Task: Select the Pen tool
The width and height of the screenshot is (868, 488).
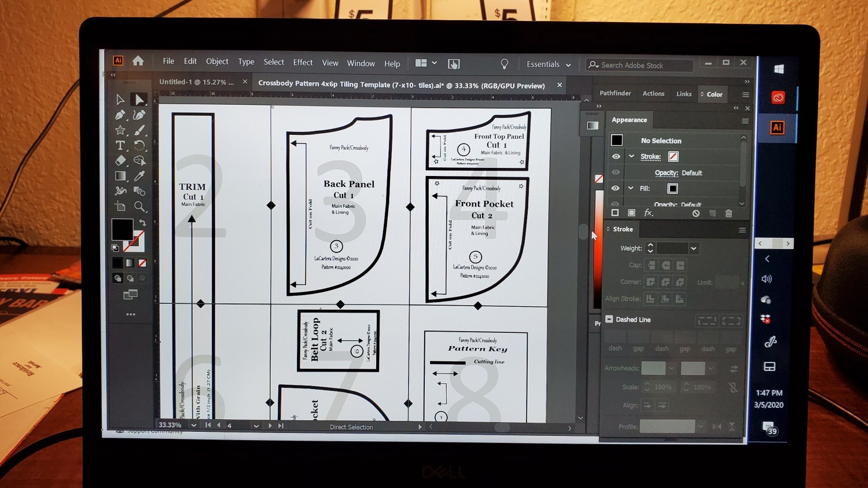Action: [120, 115]
